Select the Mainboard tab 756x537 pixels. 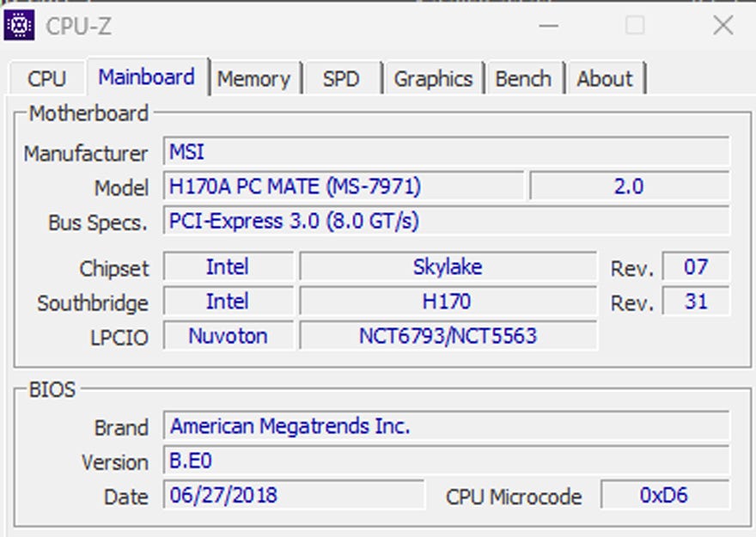(x=146, y=77)
